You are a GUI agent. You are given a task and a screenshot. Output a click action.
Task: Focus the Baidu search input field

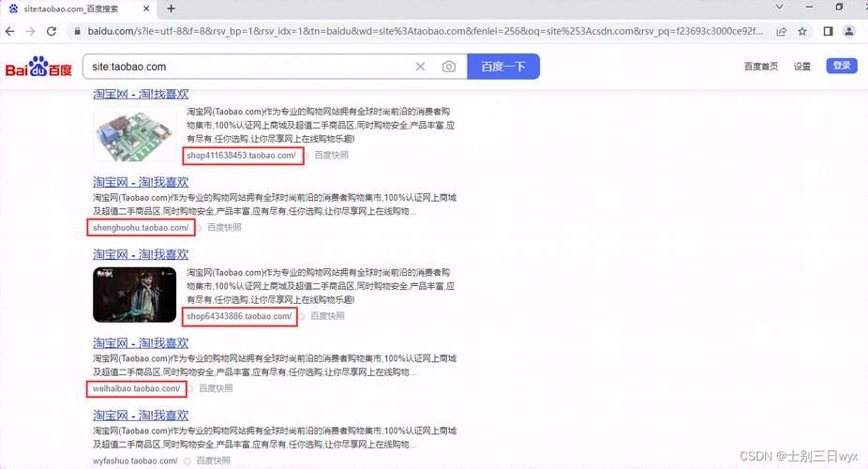pyautogui.click(x=244, y=67)
